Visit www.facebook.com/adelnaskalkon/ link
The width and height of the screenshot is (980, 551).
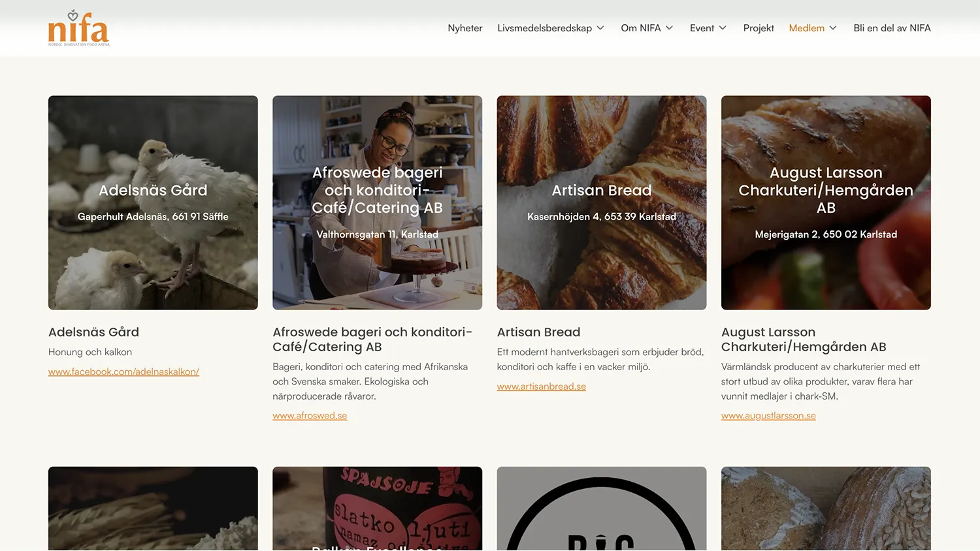coord(123,371)
